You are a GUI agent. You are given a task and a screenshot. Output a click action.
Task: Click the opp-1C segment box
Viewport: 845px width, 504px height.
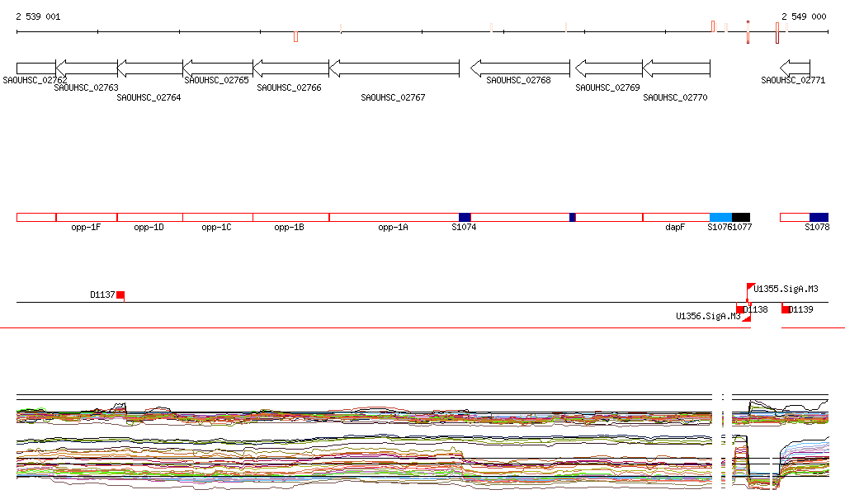click(217, 217)
